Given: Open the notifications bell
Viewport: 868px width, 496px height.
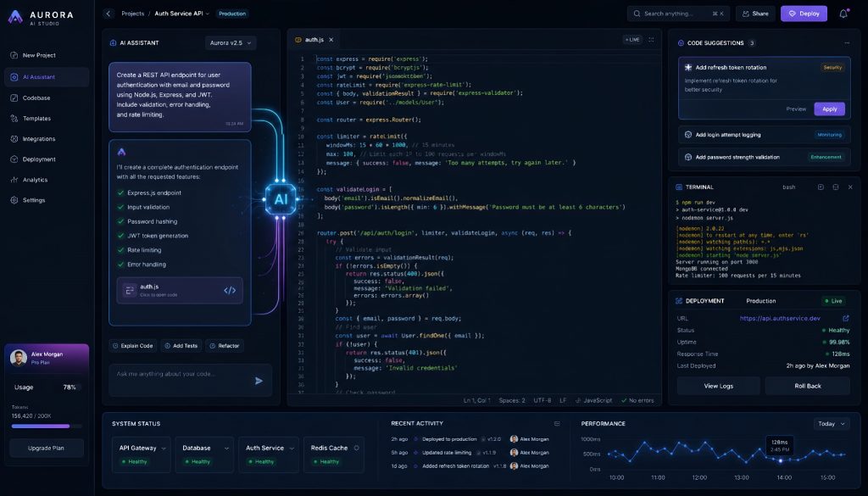Looking at the screenshot, I should (843, 14).
